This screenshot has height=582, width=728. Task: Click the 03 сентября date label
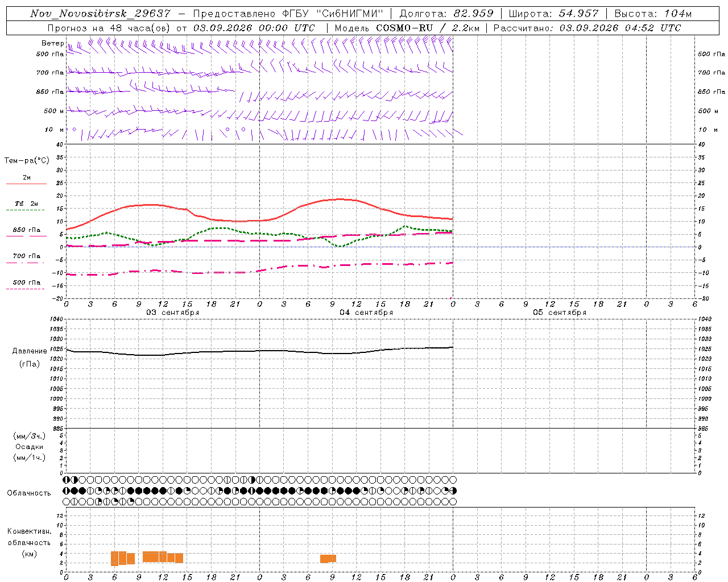pyautogui.click(x=173, y=313)
